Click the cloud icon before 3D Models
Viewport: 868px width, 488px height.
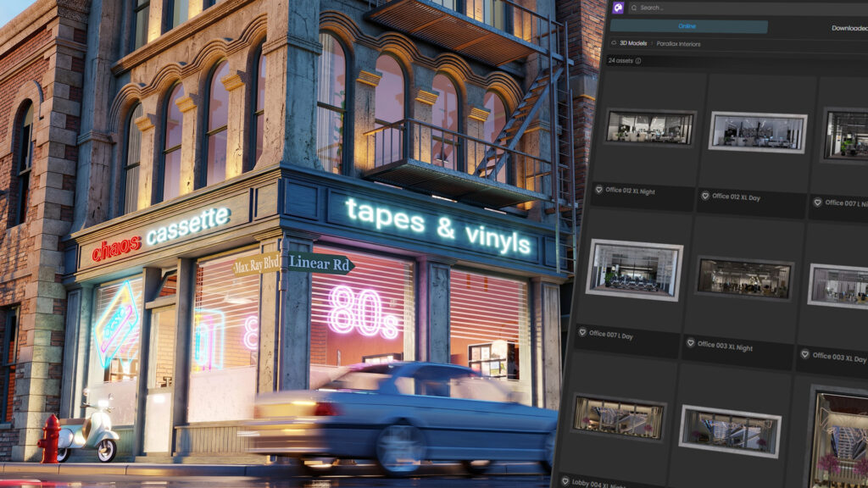point(614,42)
